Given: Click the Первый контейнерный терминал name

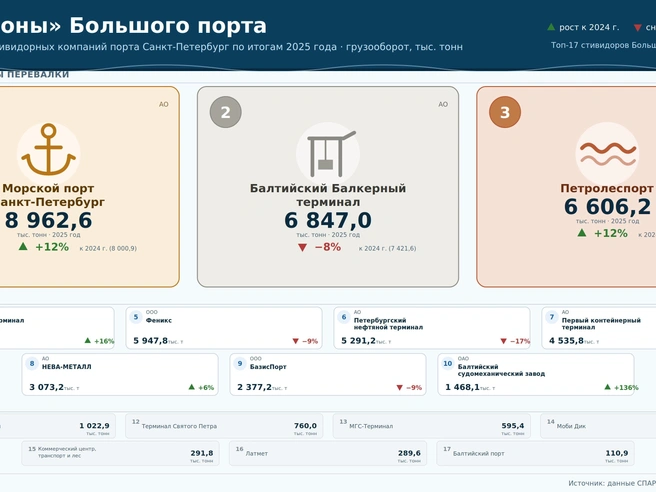Looking at the screenshot, I should [601, 324].
